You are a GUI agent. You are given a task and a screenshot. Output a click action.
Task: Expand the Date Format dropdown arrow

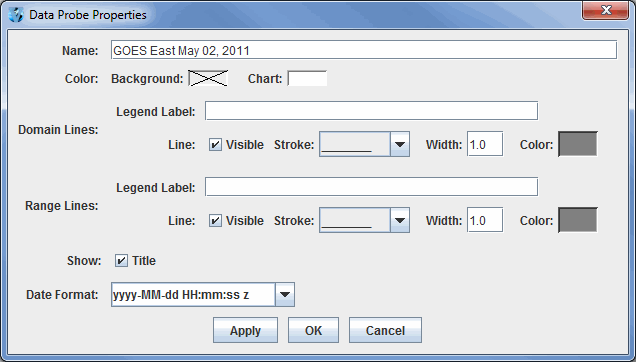(285, 295)
